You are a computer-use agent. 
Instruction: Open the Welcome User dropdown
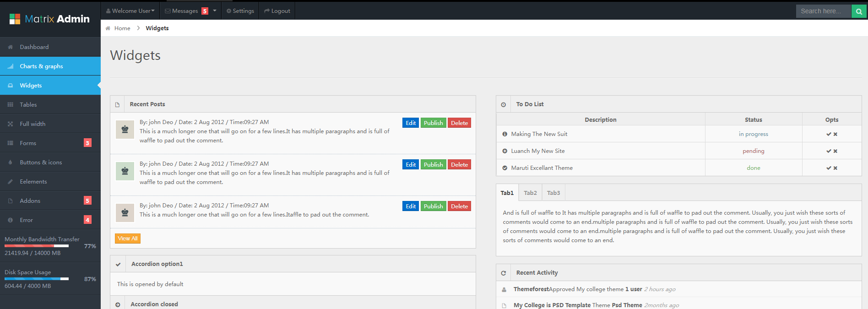[130, 11]
